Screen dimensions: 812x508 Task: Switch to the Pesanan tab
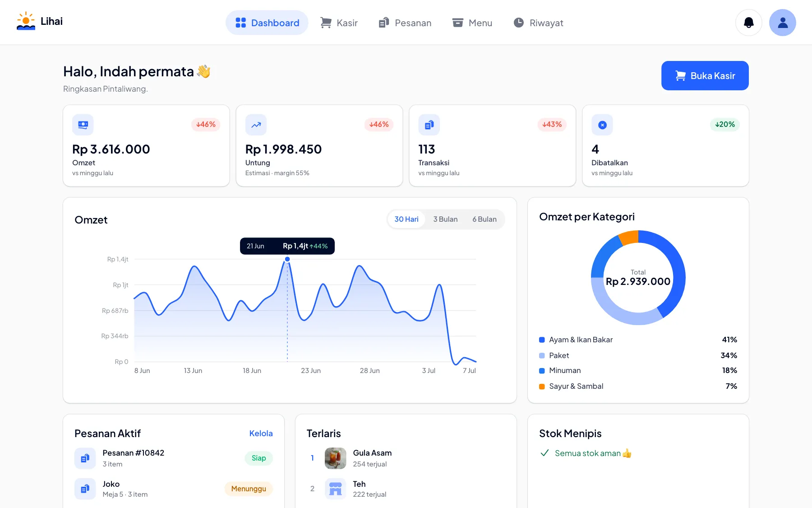[x=405, y=23]
